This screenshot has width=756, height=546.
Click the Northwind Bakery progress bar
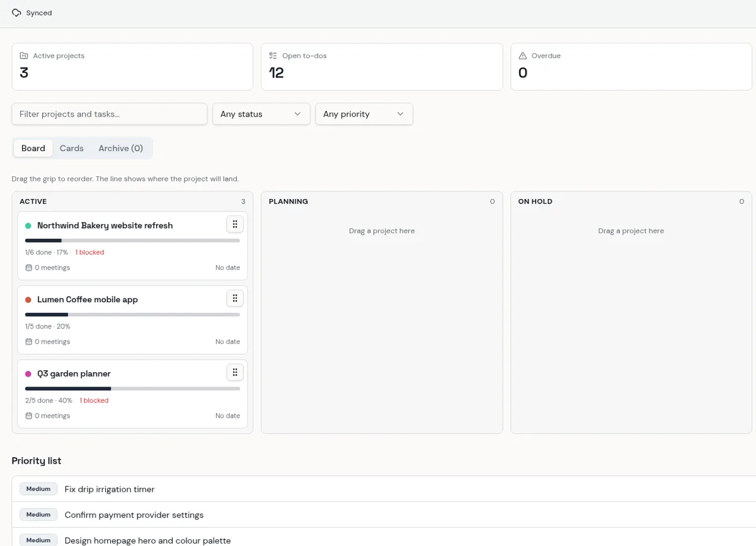(132, 241)
